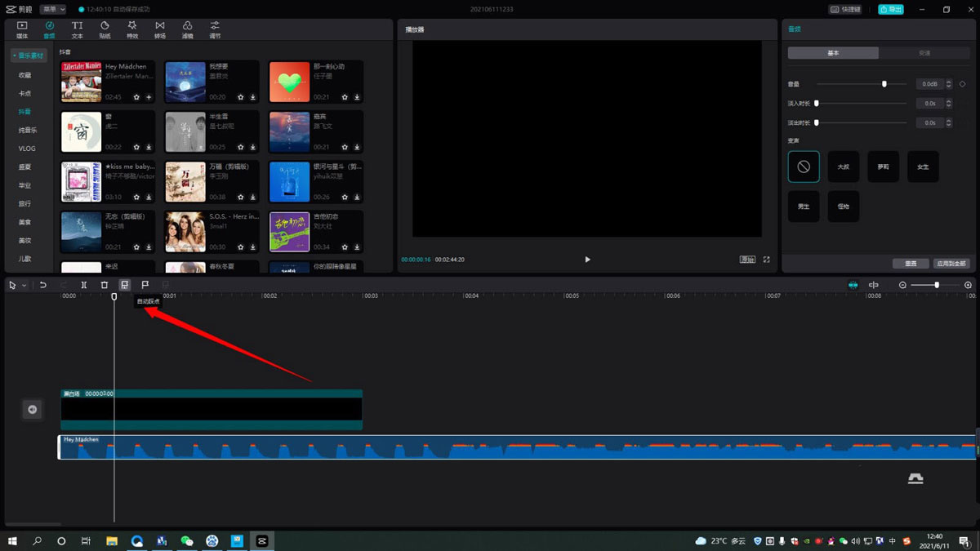
Task: Add Hey Mädchen track with plus icon
Action: coord(149,97)
